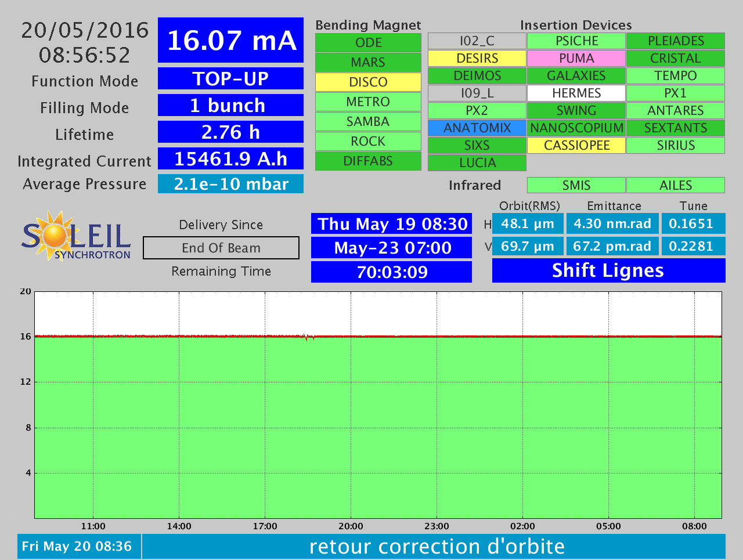Select the Fri May 20 08:36 message timestamp

click(79, 547)
